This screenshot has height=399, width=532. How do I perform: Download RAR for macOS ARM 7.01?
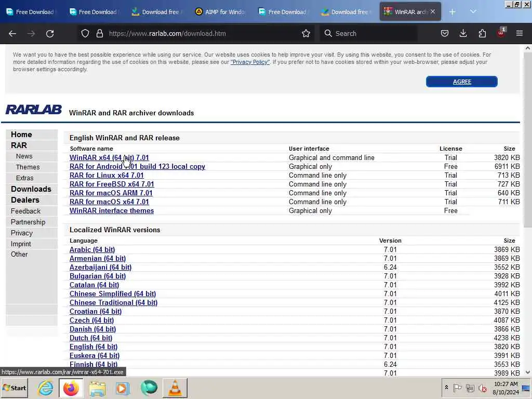pos(111,193)
